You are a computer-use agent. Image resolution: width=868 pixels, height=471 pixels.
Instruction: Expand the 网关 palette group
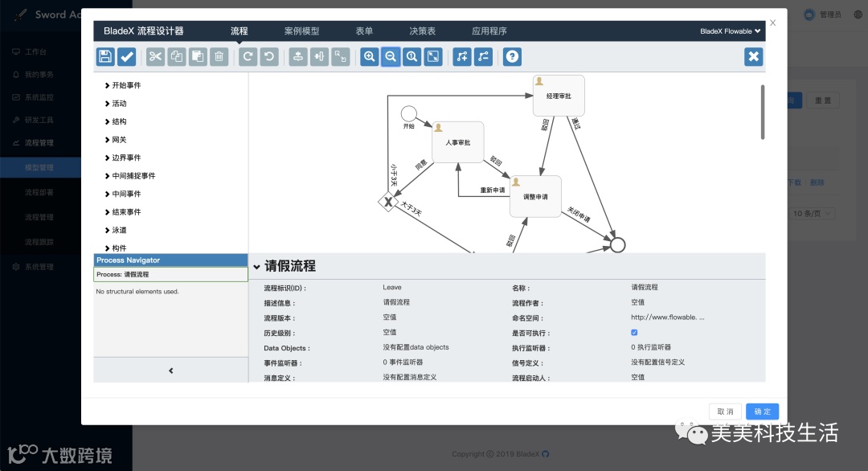116,140
